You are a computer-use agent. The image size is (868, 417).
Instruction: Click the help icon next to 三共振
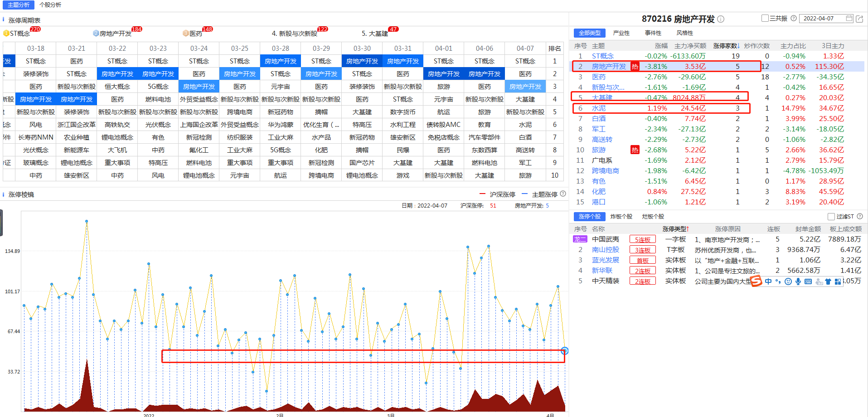click(x=794, y=19)
